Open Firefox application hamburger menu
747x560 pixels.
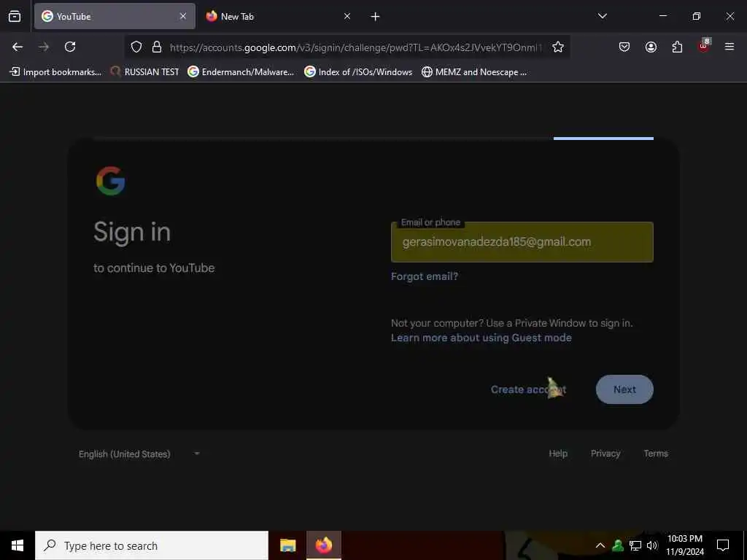pyautogui.click(x=729, y=47)
